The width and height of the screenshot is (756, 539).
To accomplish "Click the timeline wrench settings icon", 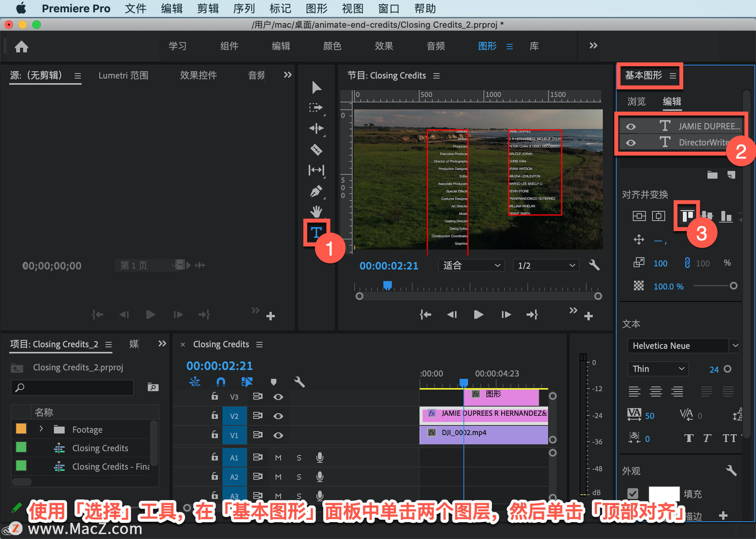I will tap(299, 382).
